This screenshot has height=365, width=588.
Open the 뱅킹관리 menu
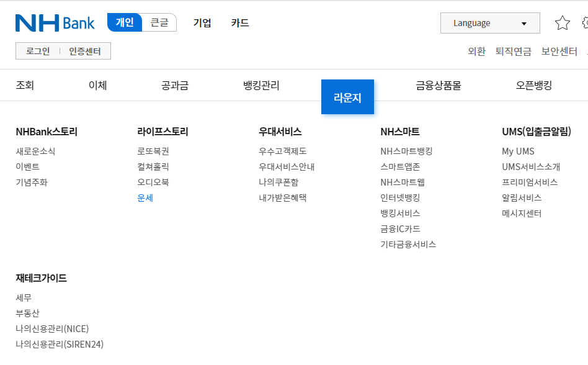(261, 85)
